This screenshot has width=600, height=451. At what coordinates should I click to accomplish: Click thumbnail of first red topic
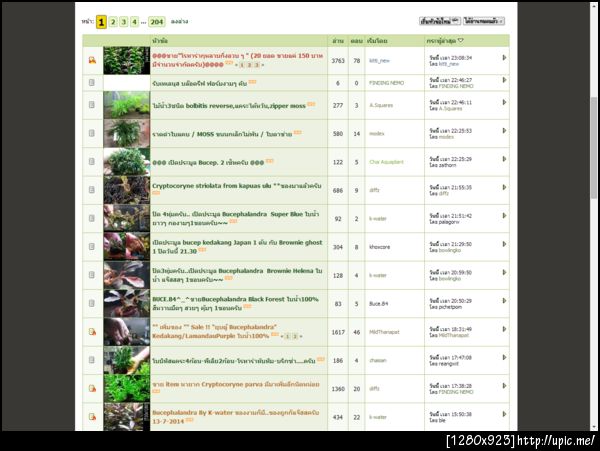point(127,60)
